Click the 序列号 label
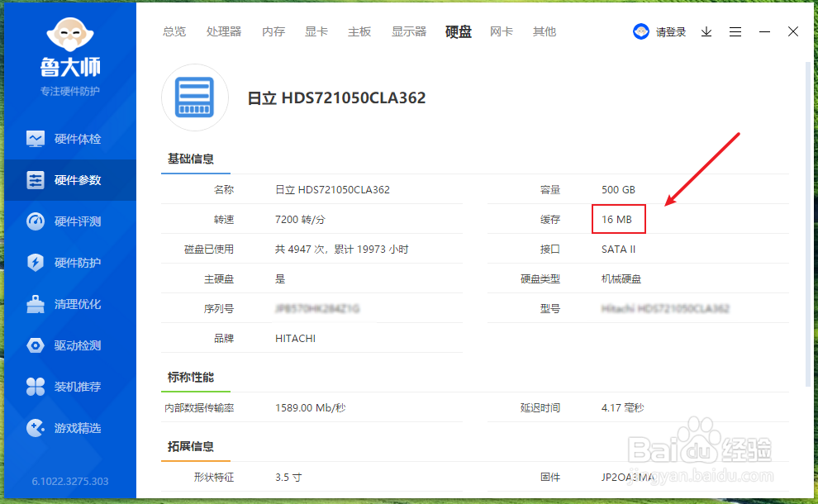 click(219, 309)
